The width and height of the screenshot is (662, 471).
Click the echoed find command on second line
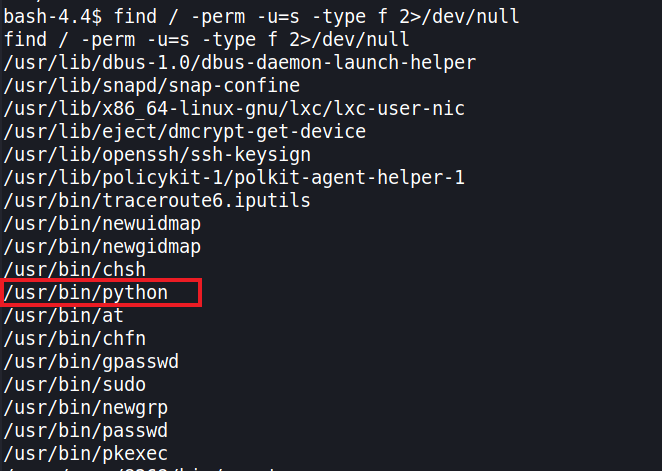coord(206,40)
